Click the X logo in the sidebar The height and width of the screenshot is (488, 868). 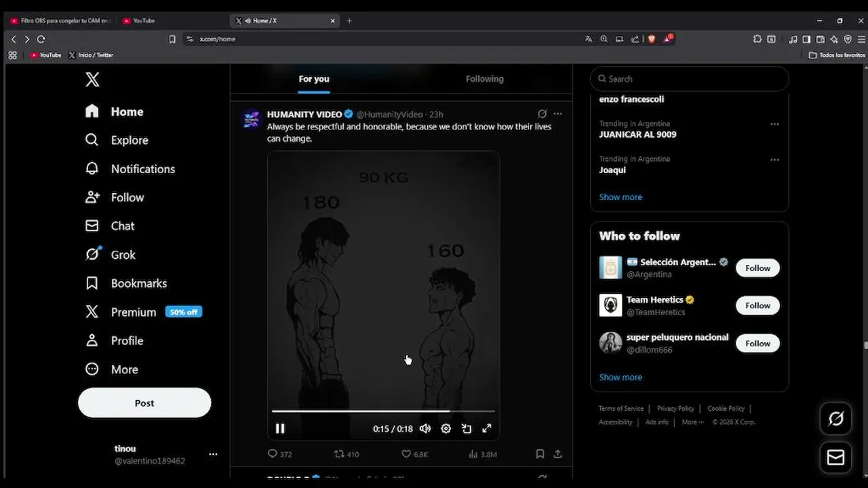click(92, 79)
